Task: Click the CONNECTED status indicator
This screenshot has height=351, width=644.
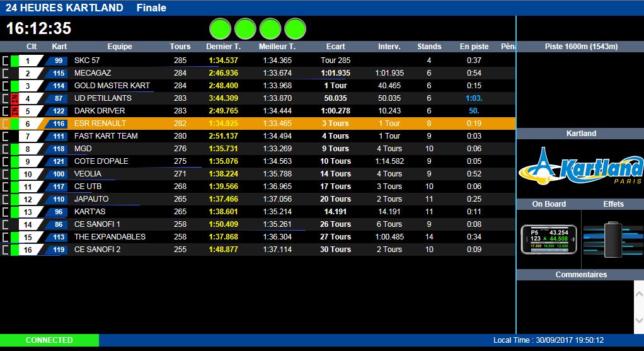Action: pyautogui.click(x=49, y=340)
